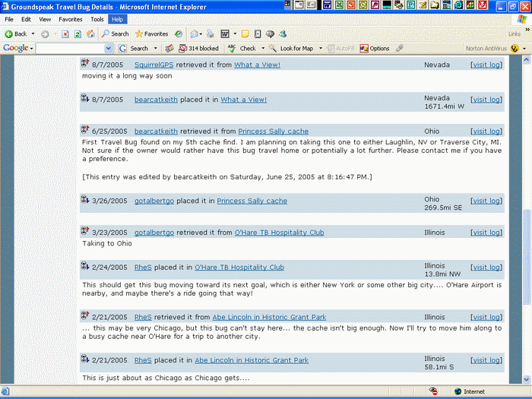Stop loading the page

pyautogui.click(x=65, y=34)
